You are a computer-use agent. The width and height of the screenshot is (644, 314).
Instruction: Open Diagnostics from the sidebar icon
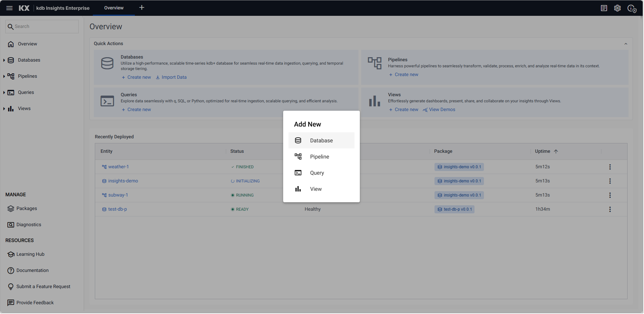click(x=10, y=224)
